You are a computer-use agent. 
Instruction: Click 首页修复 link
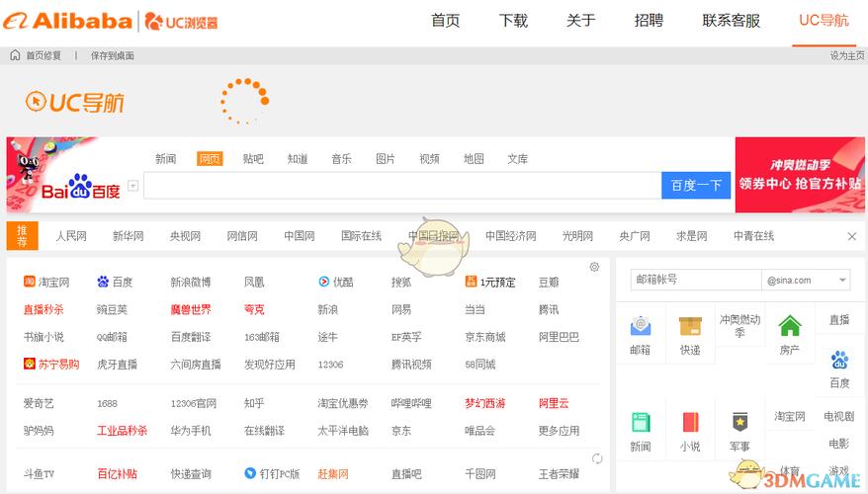pos(43,55)
